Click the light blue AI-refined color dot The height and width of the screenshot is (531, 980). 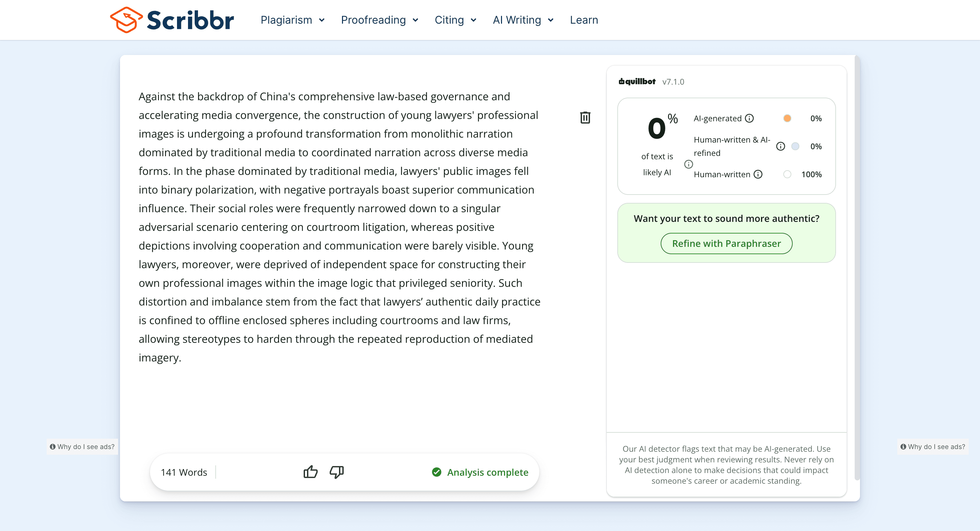pyautogui.click(x=795, y=146)
